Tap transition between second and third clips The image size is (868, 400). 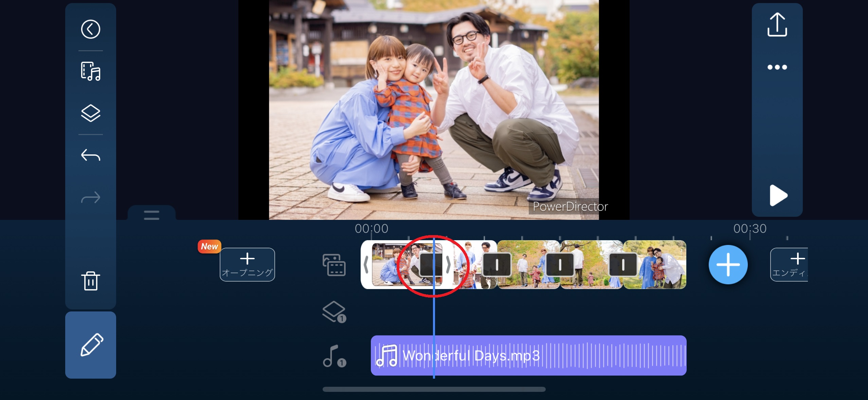[496, 264]
